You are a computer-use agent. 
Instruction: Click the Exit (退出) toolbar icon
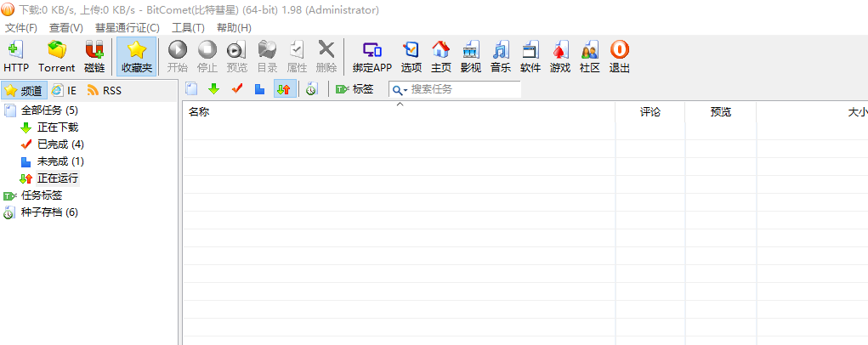[x=620, y=56]
